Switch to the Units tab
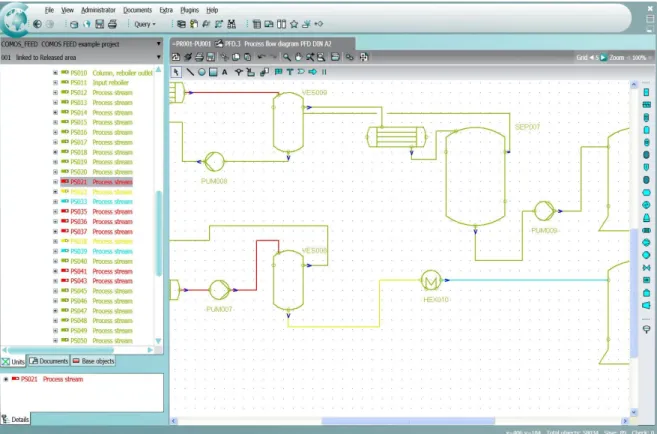The height and width of the screenshot is (434, 657). 13,362
